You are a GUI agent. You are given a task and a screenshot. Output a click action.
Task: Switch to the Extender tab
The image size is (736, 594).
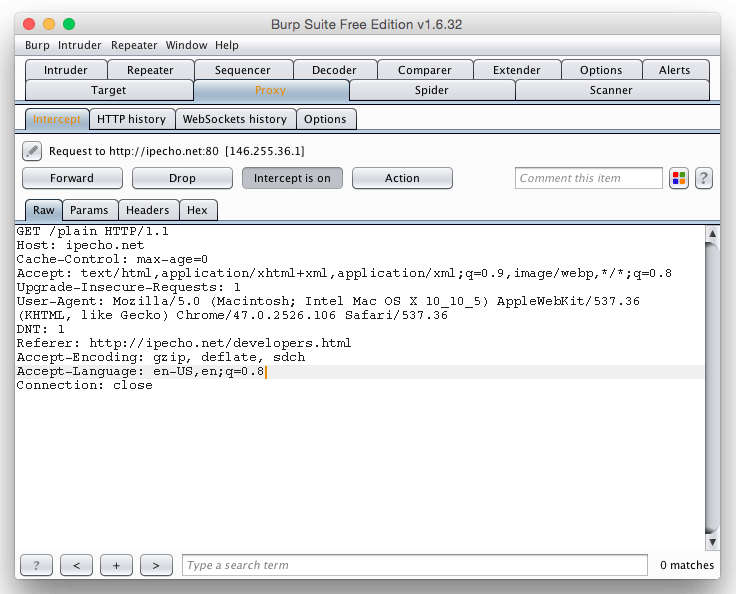(516, 70)
